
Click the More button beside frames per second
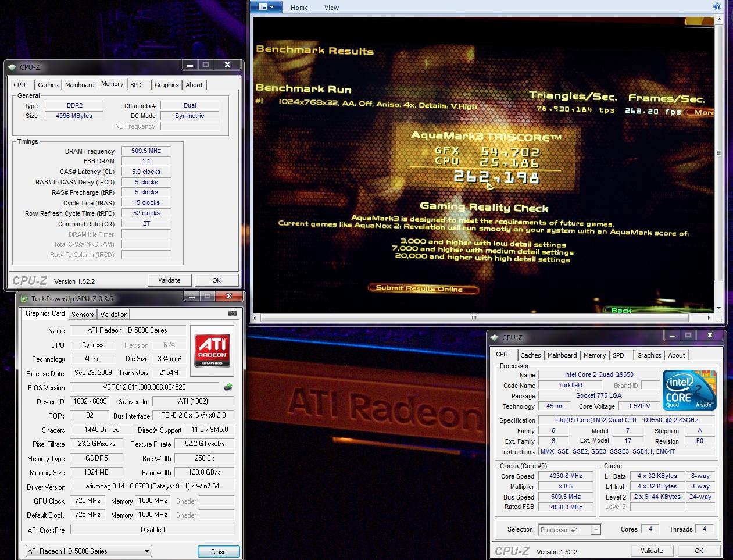coord(701,112)
